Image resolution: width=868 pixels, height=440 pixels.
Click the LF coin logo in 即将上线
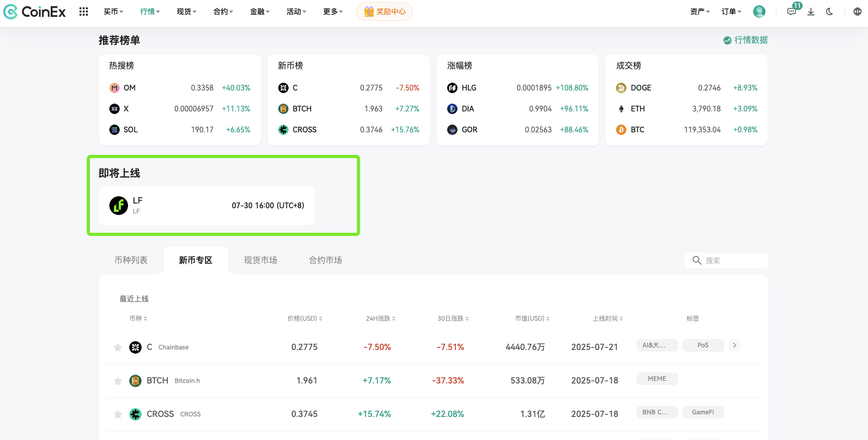coord(119,206)
